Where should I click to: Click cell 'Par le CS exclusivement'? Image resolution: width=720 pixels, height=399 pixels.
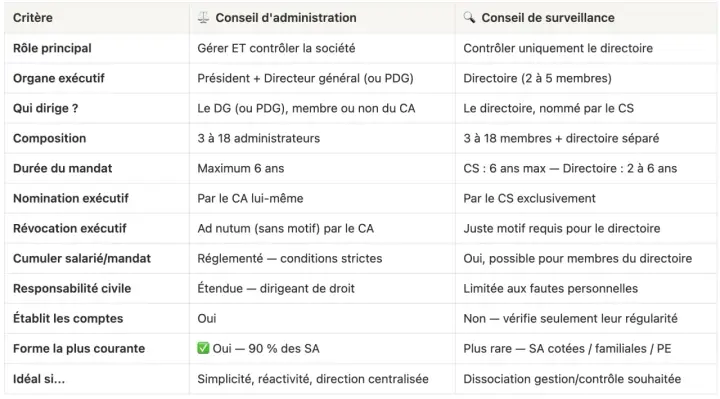tap(529, 198)
